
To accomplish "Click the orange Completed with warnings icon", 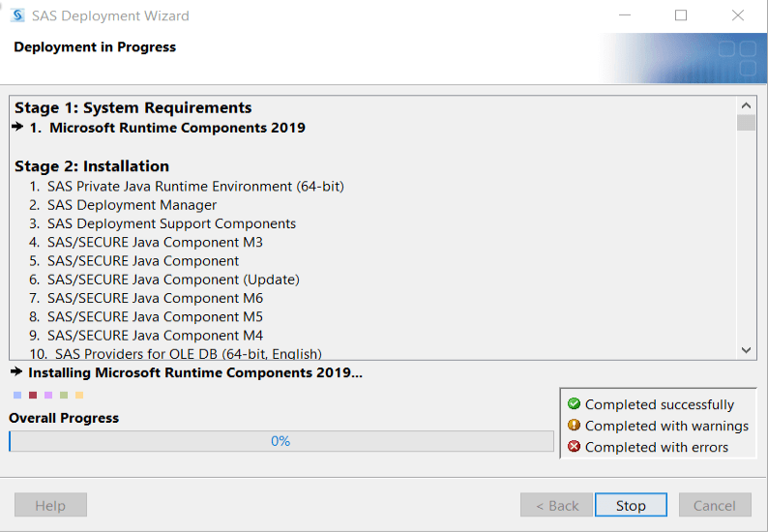I will 574,426.
